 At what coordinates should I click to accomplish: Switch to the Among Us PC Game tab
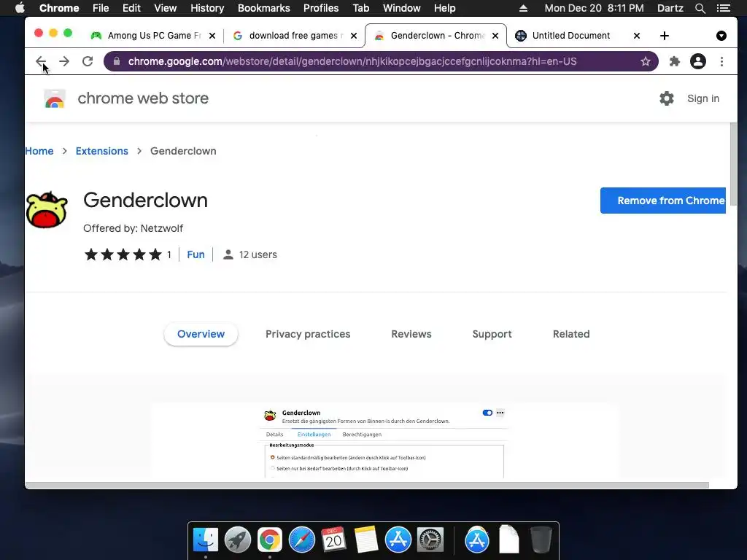click(152, 36)
